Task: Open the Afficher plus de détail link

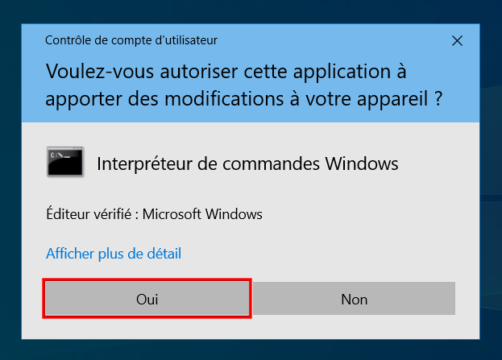Action: click(x=114, y=253)
